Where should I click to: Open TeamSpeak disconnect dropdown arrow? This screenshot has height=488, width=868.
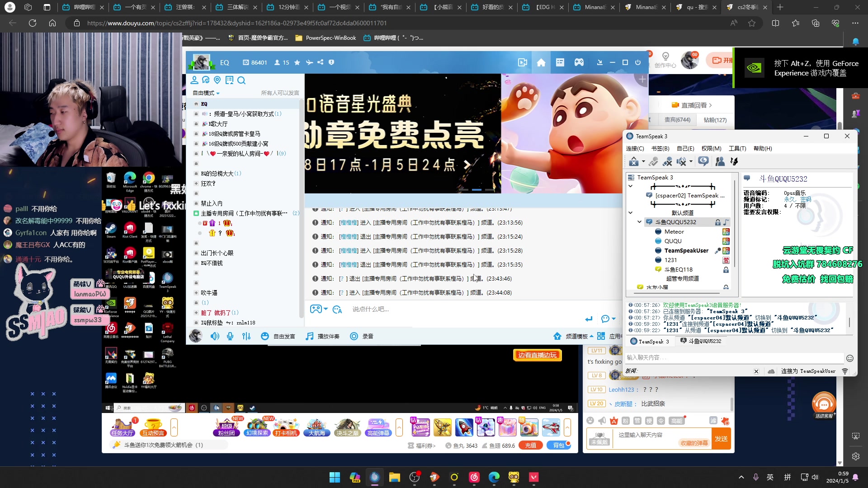(643, 162)
